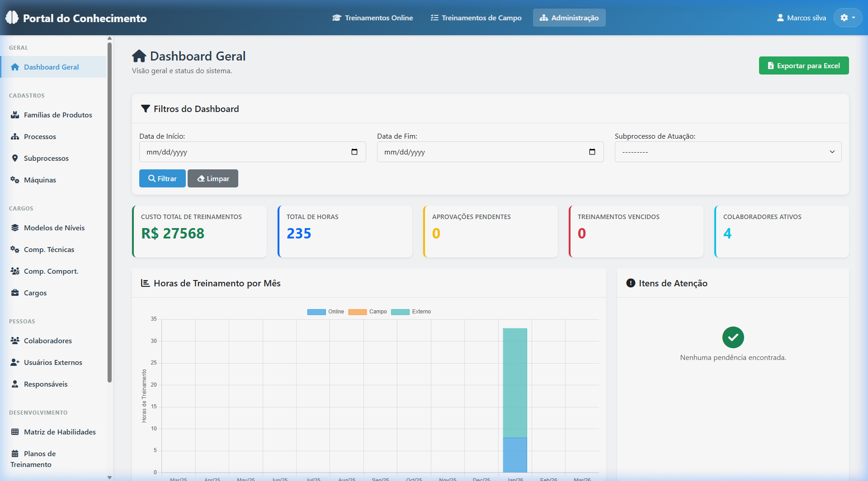Image resolution: width=868 pixels, height=481 pixels.
Task: Open the Treinamentos de Campo menu
Action: pyautogui.click(x=476, y=18)
